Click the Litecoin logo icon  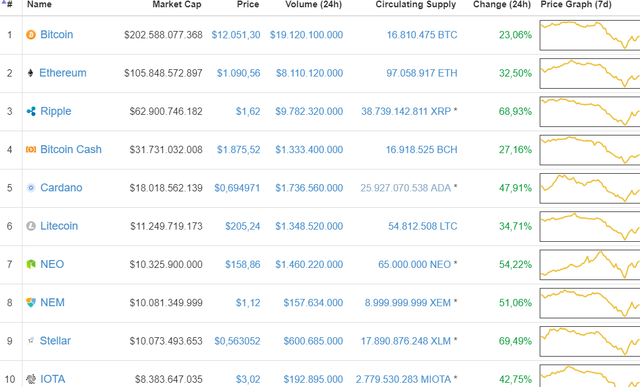pos(31,226)
